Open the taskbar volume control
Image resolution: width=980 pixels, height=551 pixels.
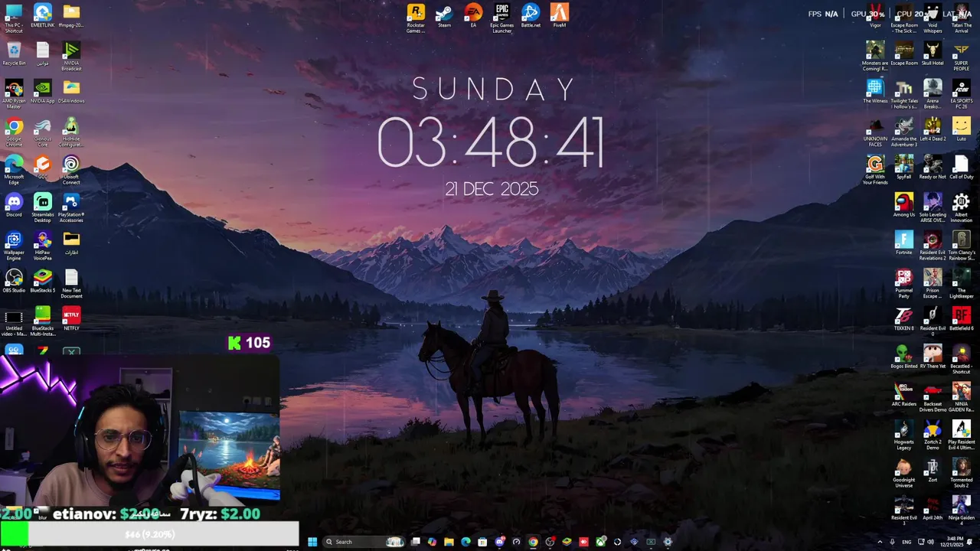click(x=930, y=542)
